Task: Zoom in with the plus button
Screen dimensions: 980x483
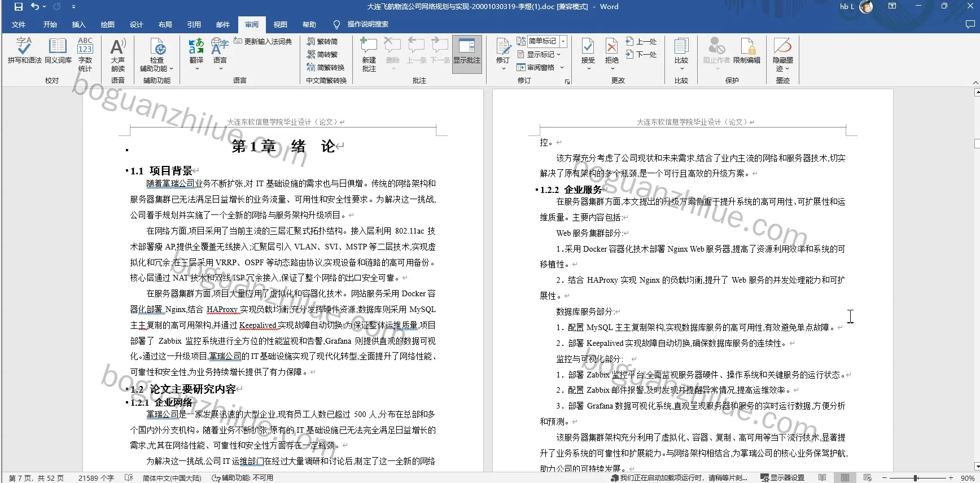Action: click(x=951, y=478)
